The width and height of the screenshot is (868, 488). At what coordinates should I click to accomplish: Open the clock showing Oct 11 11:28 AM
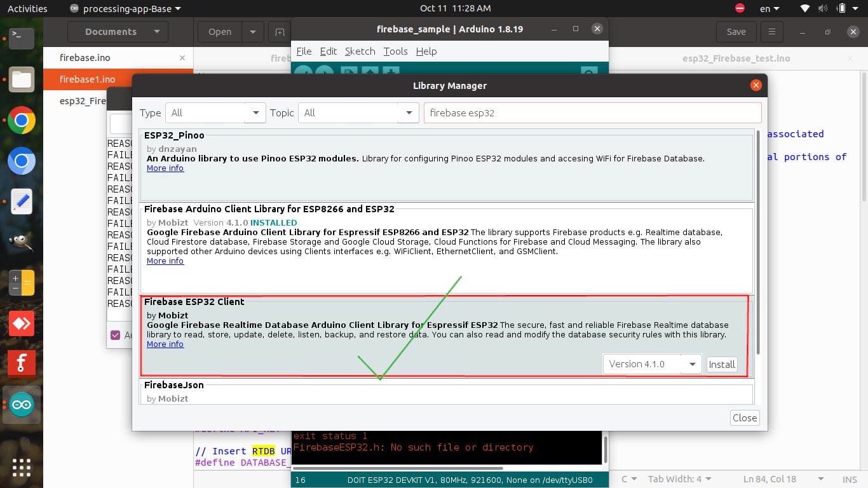tap(456, 8)
